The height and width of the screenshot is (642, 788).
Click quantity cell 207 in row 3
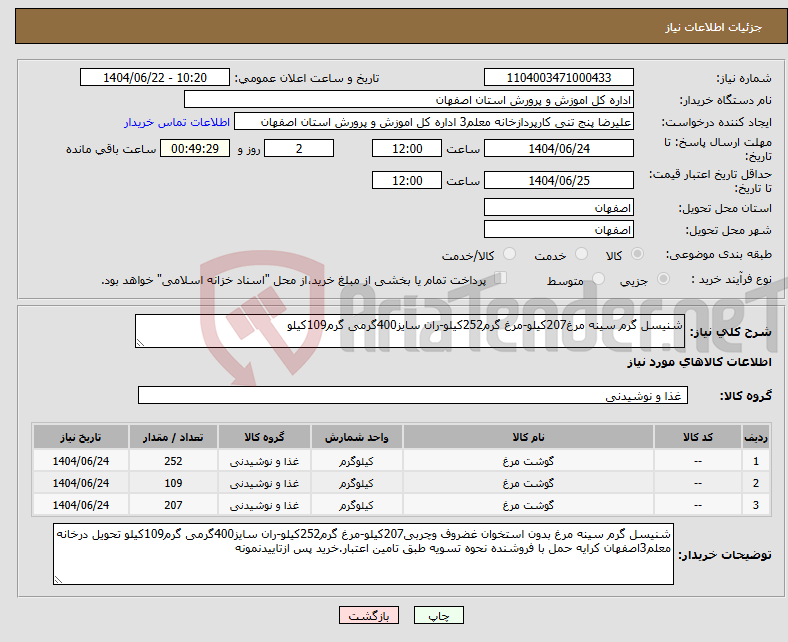173,505
